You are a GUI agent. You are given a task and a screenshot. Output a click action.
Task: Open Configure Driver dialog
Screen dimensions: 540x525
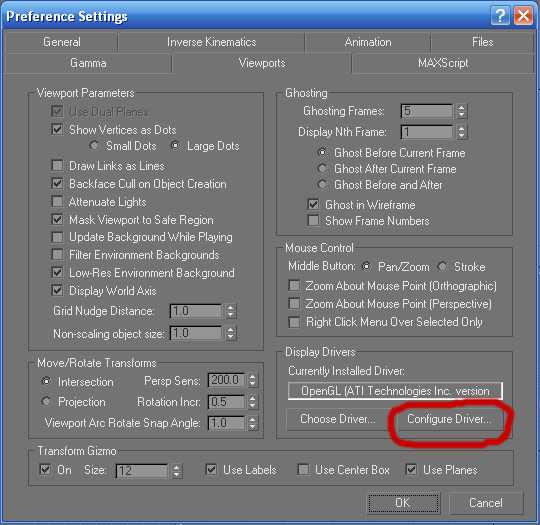[x=449, y=419]
